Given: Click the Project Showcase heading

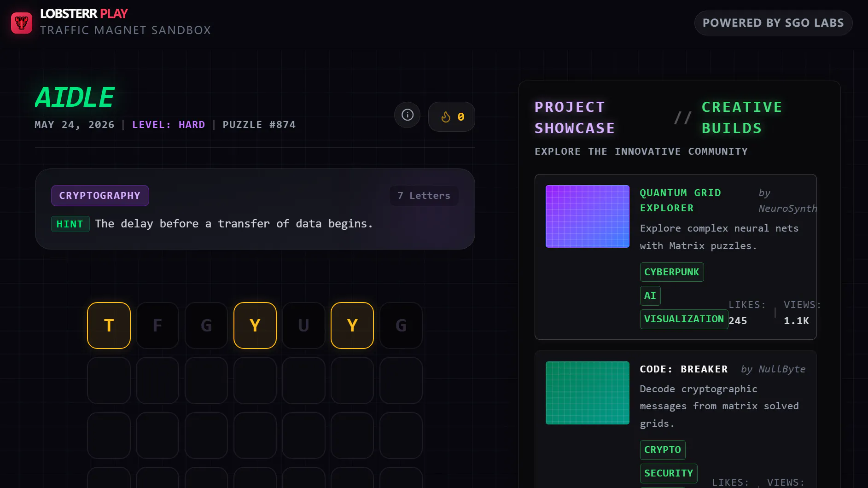Looking at the screenshot, I should [575, 117].
